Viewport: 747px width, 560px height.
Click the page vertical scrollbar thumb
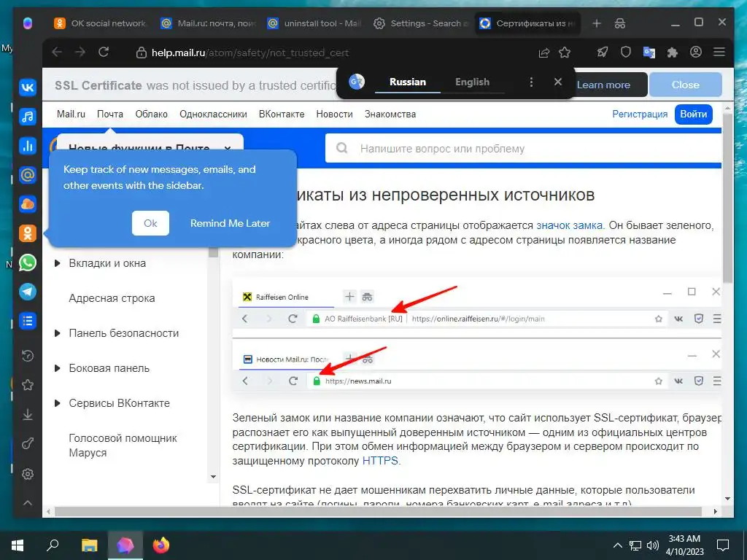coord(727,198)
